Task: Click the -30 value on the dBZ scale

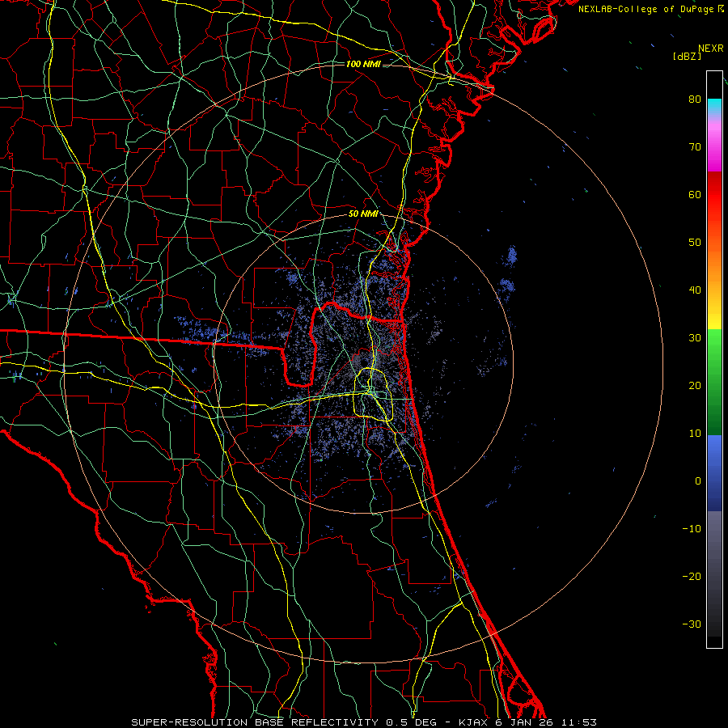Action: [692, 624]
